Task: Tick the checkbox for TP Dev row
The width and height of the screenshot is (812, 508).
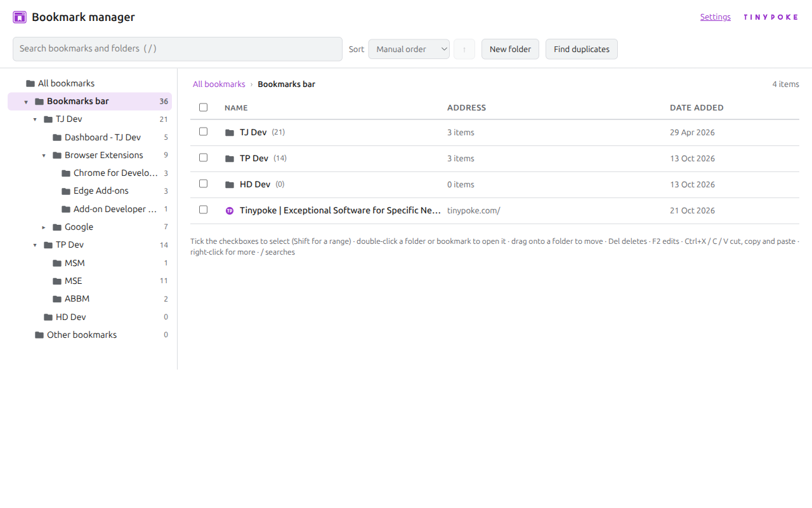Action: click(x=204, y=157)
